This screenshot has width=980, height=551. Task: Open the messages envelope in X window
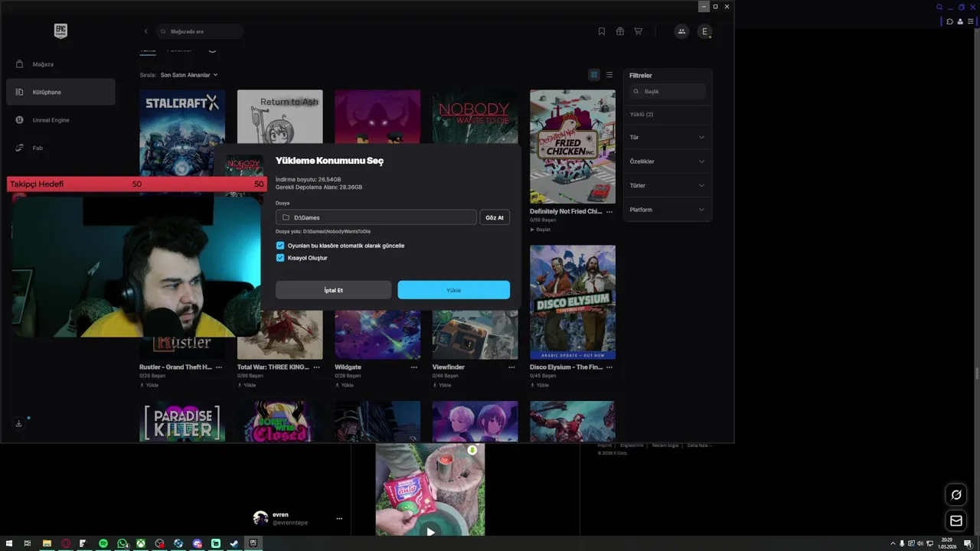956,520
